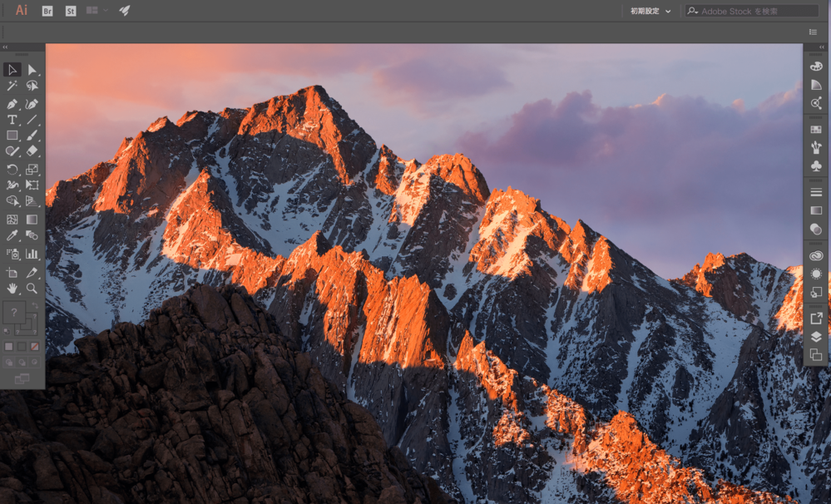Open the Creative Cloud Libraries panel
The height and width of the screenshot is (504, 831).
click(816, 255)
